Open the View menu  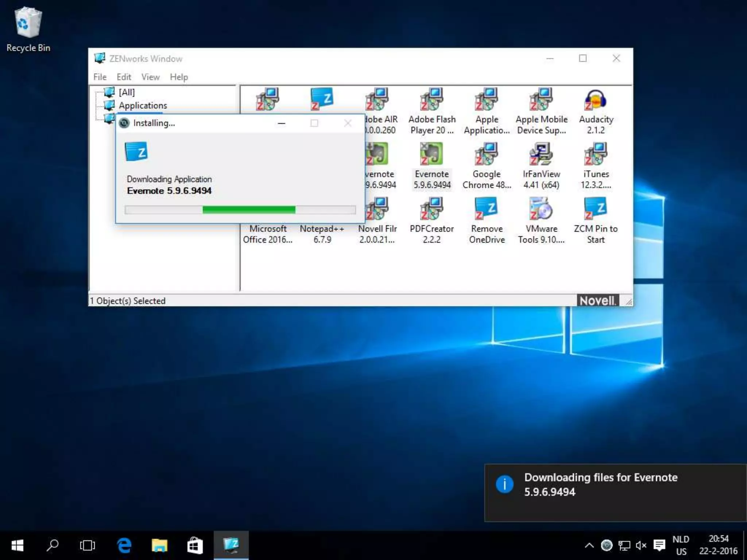[x=150, y=77]
